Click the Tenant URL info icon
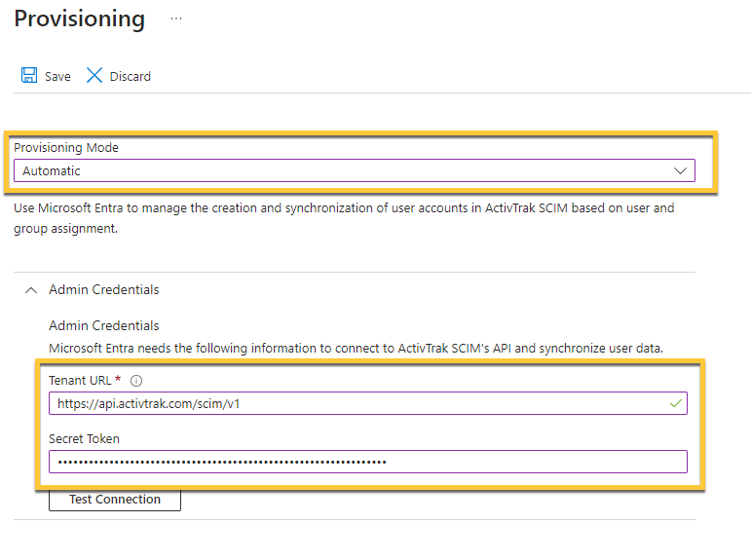 tap(136, 381)
